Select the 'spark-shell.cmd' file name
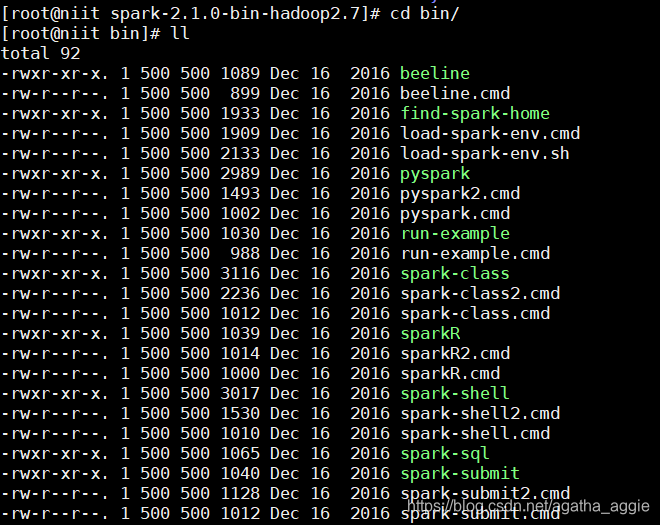The width and height of the screenshot is (660, 525). click(475, 433)
